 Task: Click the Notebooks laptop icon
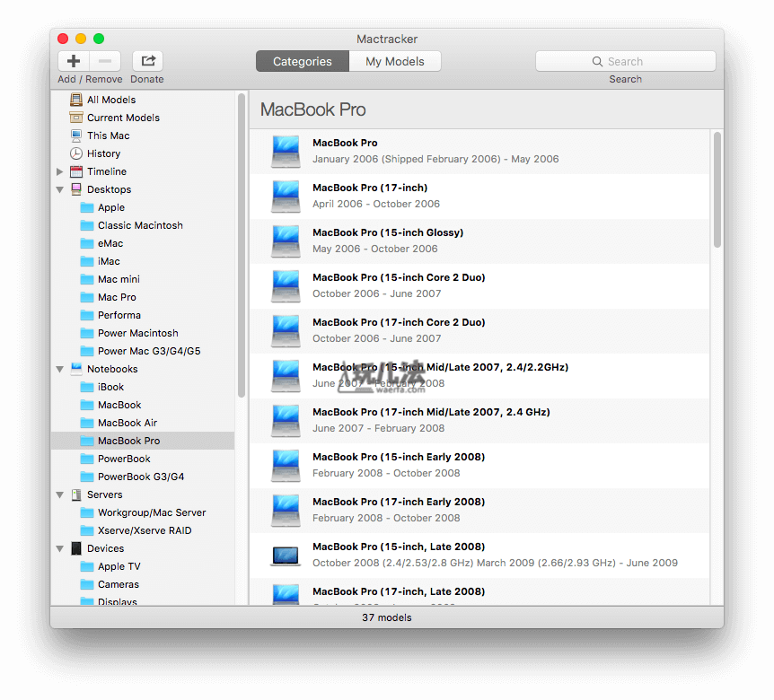click(76, 369)
